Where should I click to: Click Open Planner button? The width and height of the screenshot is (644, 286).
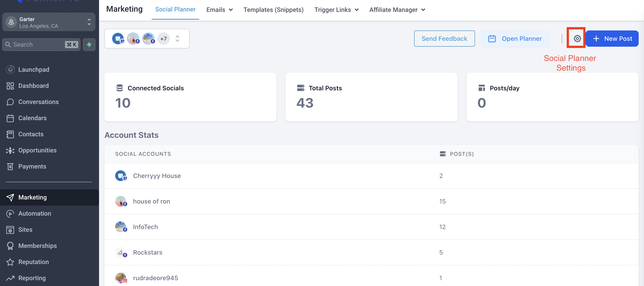[x=514, y=39]
